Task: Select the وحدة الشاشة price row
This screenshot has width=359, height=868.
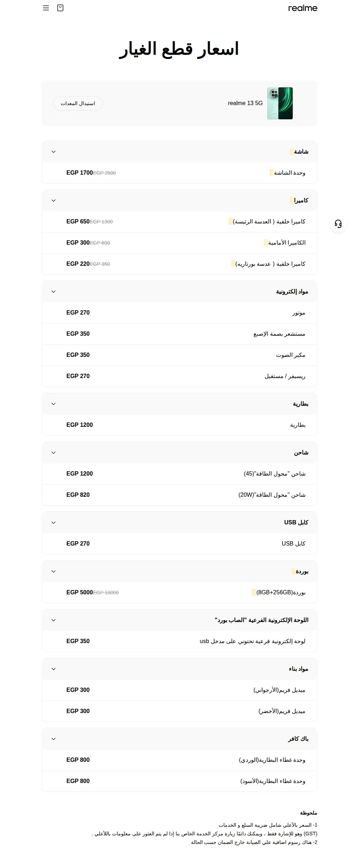Action: [179, 173]
